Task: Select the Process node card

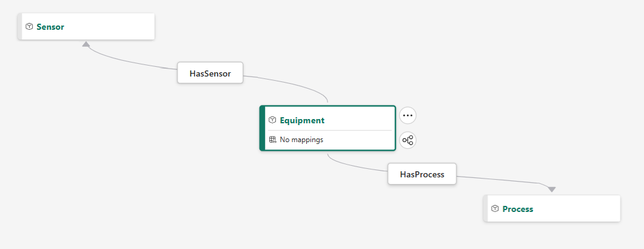Action: pos(552,209)
